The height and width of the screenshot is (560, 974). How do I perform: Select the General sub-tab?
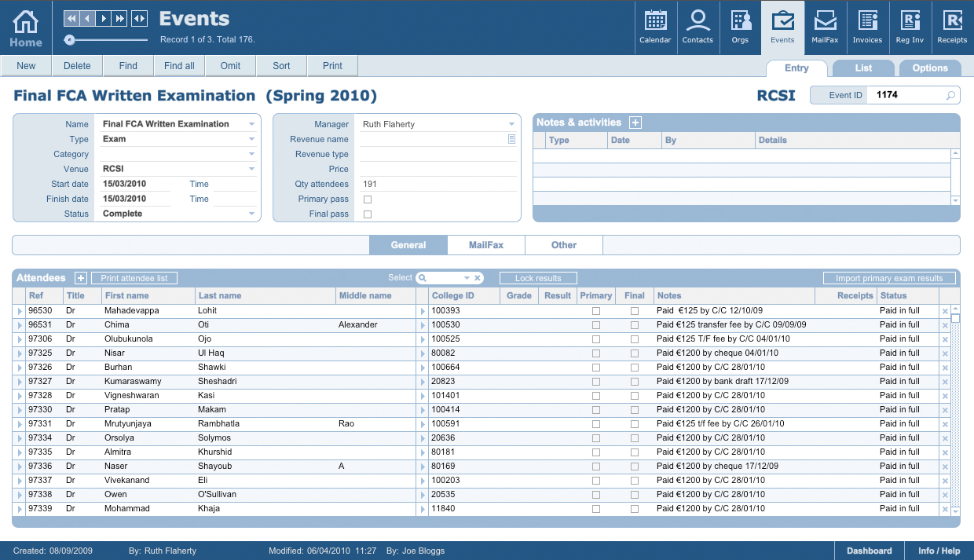[x=408, y=245]
